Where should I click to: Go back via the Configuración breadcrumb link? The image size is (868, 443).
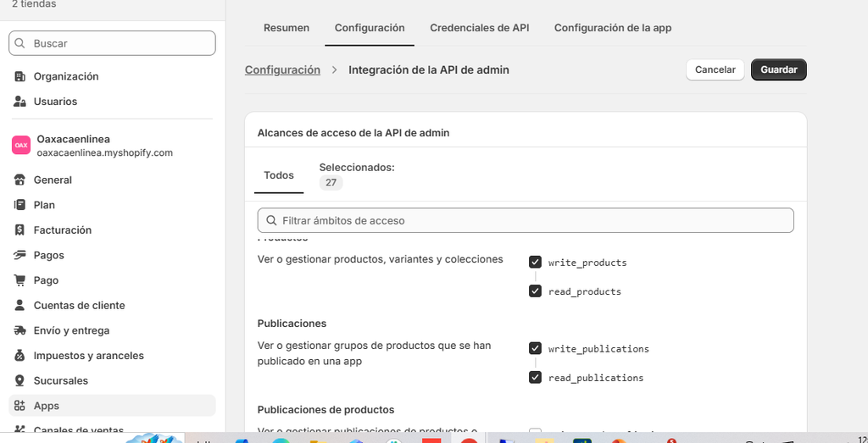point(282,70)
